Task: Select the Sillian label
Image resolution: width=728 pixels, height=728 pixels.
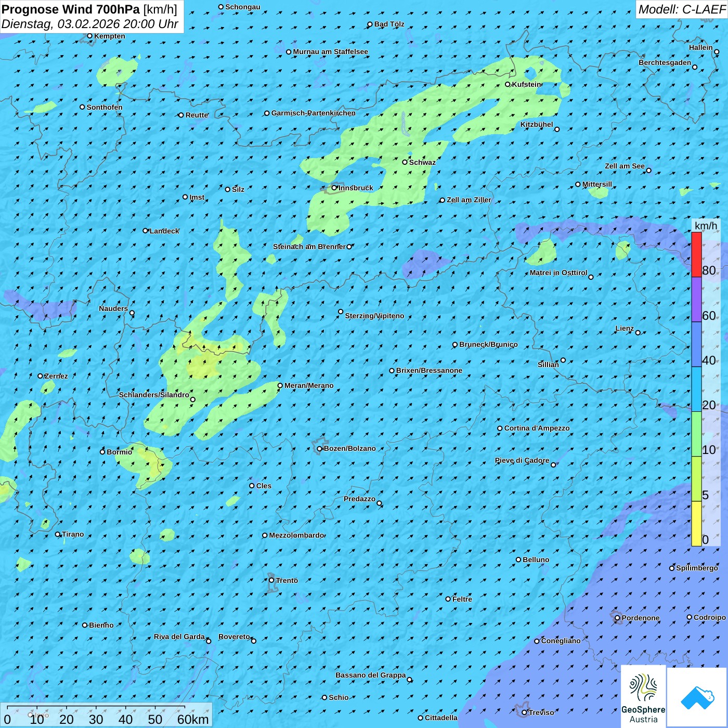Action: tap(548, 365)
